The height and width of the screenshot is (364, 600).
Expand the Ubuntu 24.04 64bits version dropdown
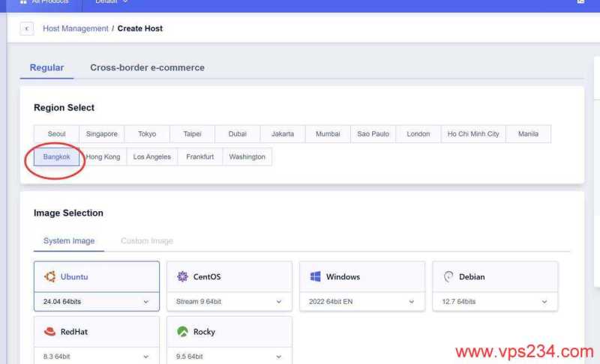coord(145,302)
